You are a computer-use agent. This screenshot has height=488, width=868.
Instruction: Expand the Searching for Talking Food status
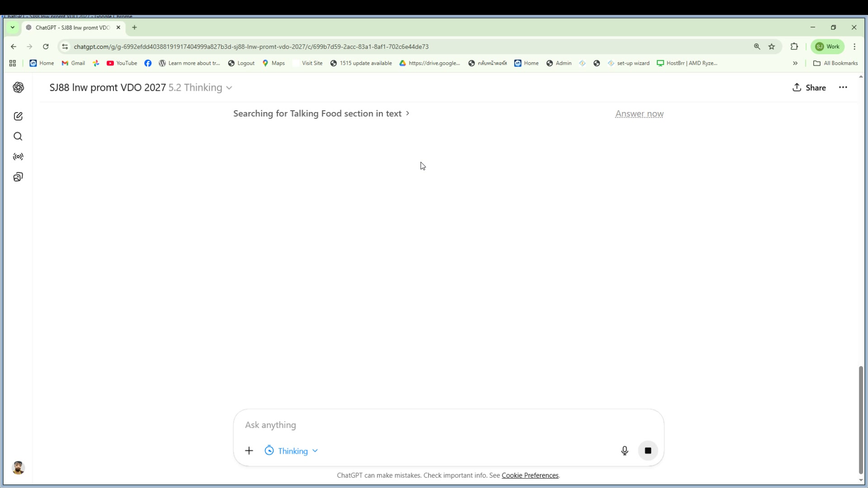point(321,114)
